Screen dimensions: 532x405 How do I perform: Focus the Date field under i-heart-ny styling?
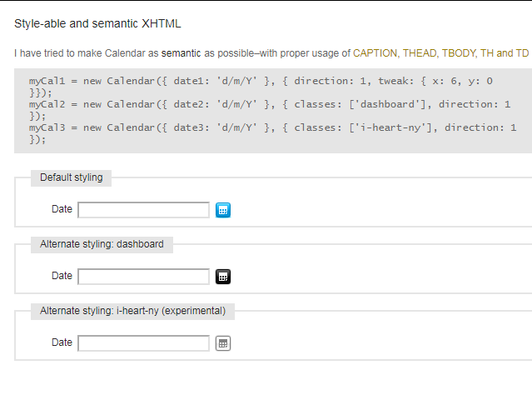(x=143, y=342)
